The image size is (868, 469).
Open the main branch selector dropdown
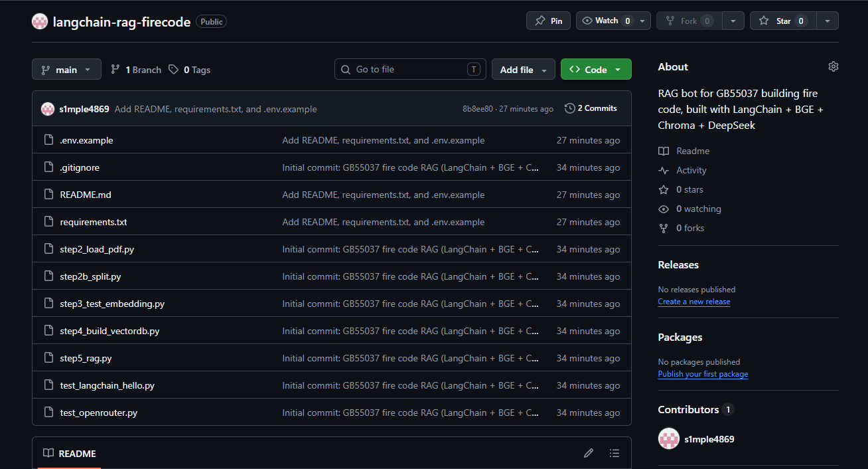click(x=66, y=69)
